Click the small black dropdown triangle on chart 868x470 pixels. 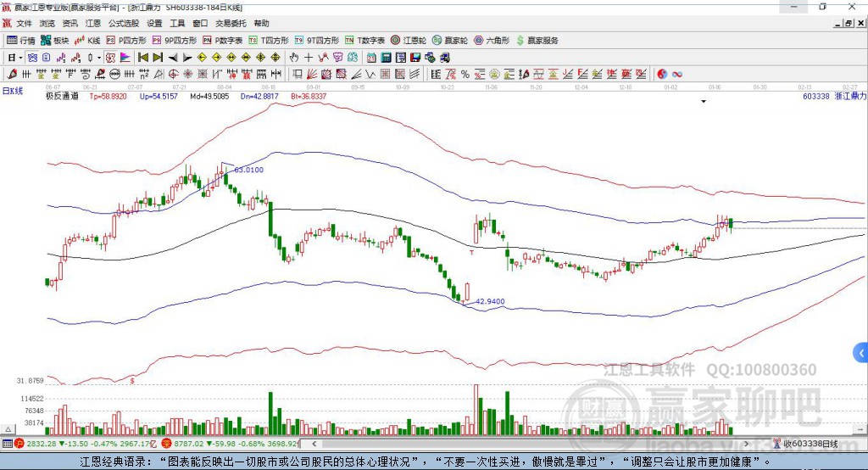point(704,102)
